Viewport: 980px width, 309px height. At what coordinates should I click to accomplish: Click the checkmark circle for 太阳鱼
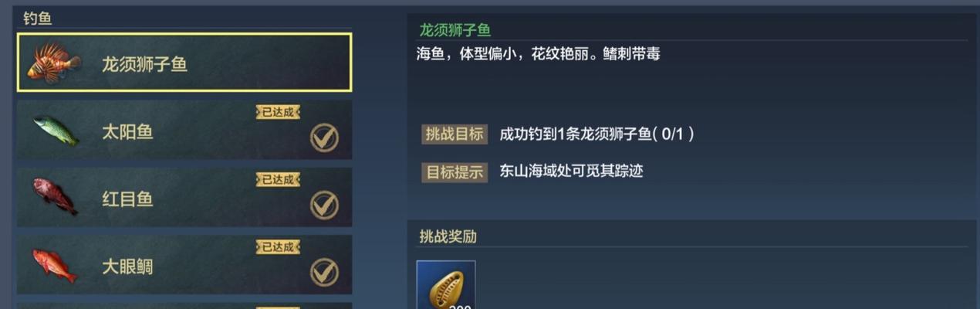324,138
